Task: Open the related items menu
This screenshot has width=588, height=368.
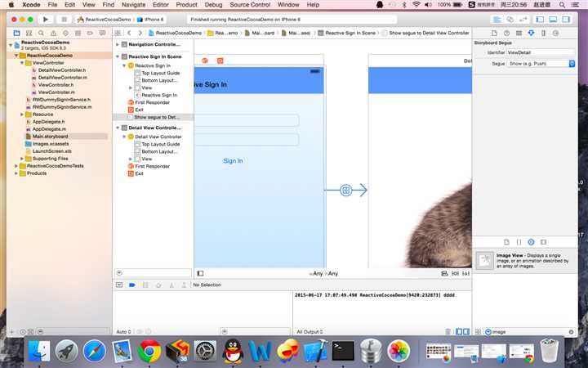Action: tap(118, 33)
